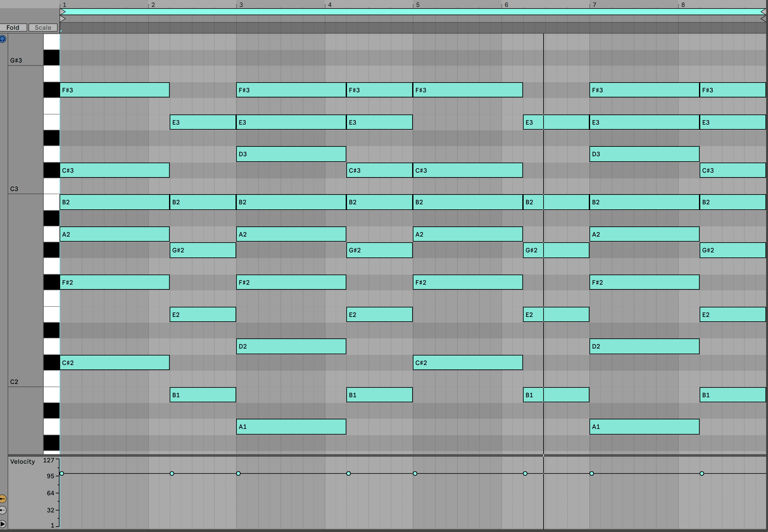The height and width of the screenshot is (532, 768).
Task: Click the clip start marker below the loop brace
Action: click(x=63, y=19)
